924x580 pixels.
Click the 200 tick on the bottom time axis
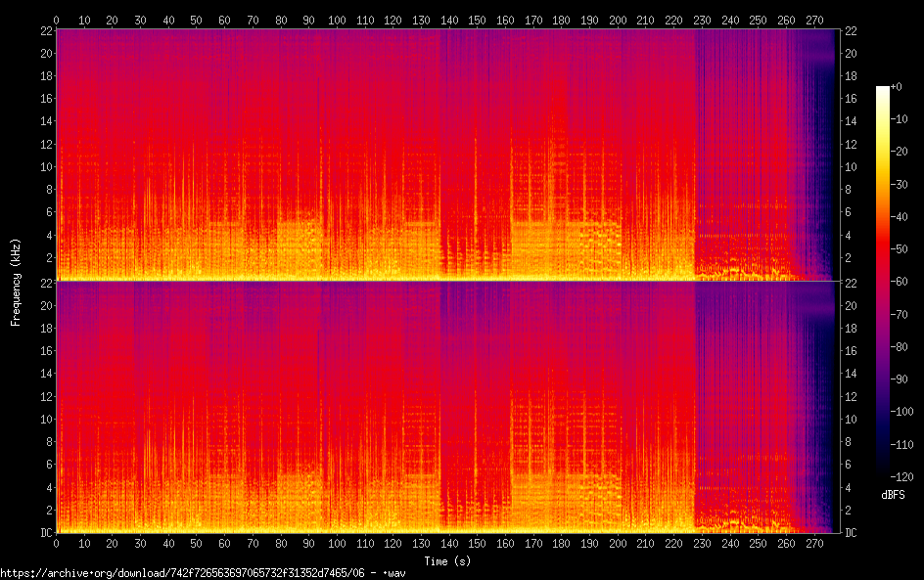(x=618, y=544)
